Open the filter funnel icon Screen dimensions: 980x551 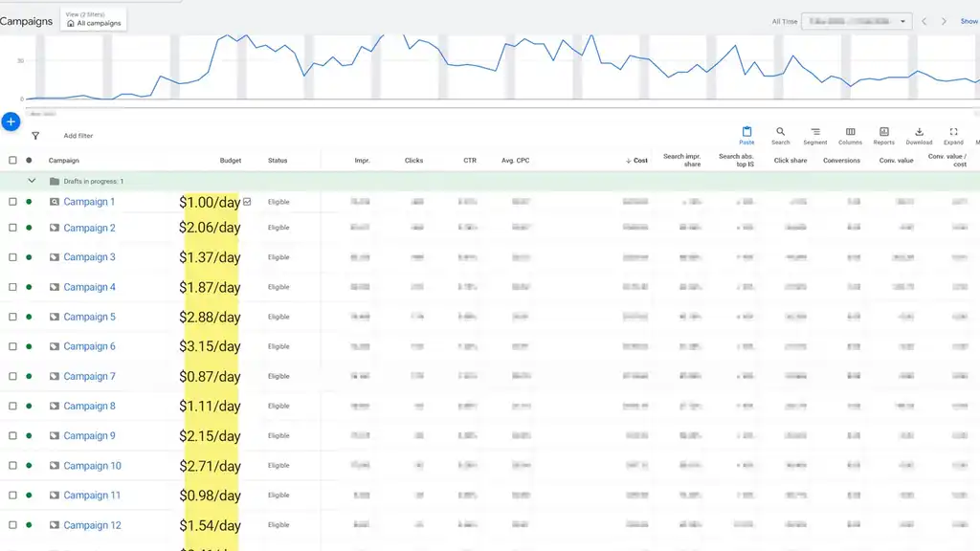35,136
